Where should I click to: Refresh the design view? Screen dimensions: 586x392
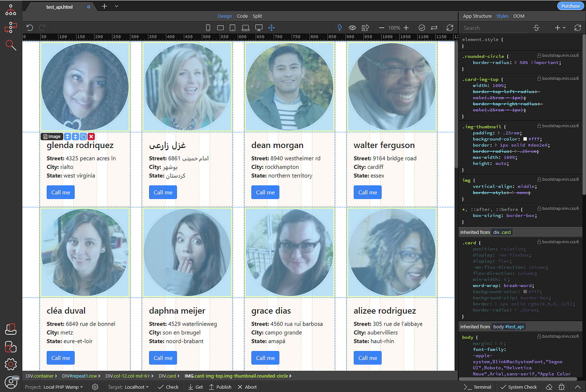pos(450,28)
